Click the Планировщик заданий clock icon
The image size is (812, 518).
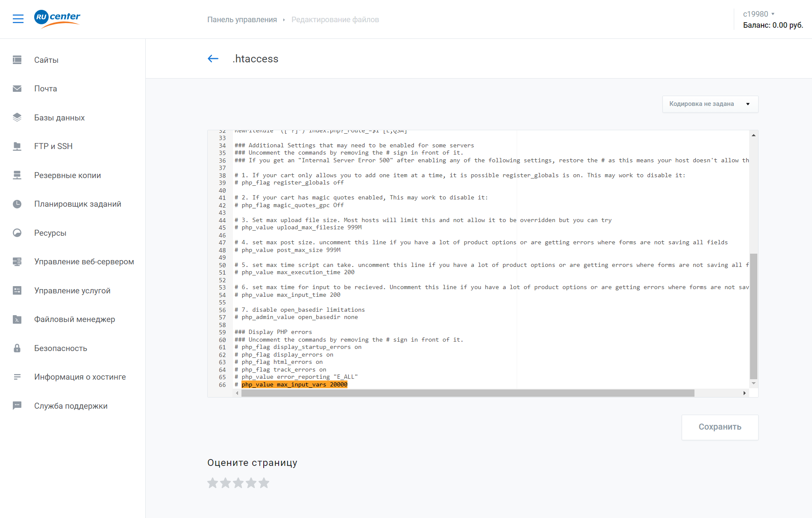coord(17,204)
